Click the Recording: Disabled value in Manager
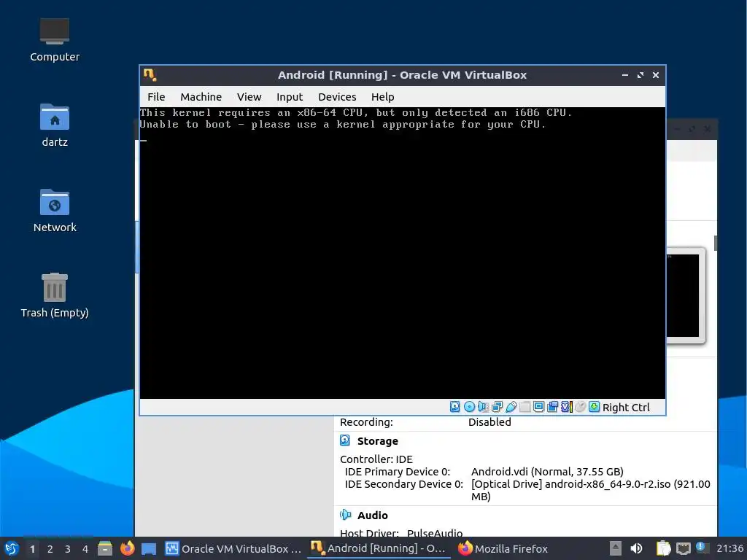This screenshot has width=747, height=560. pos(489,422)
